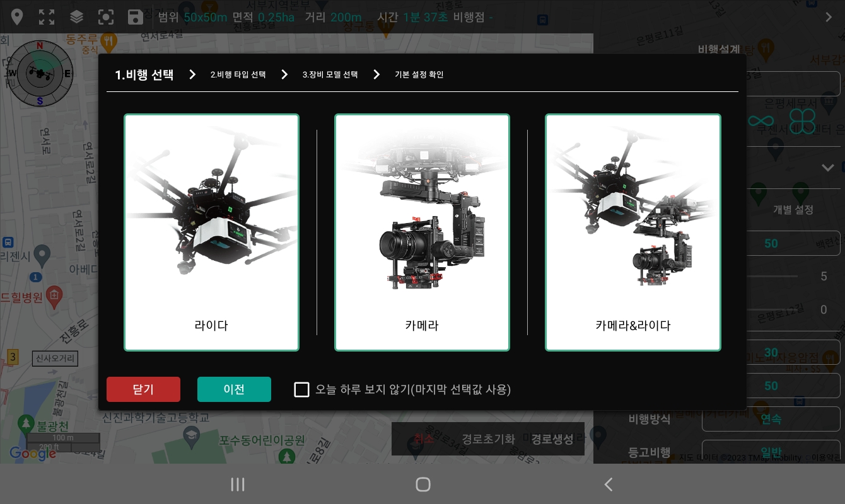Tap the Google logo on map

pos(33,452)
